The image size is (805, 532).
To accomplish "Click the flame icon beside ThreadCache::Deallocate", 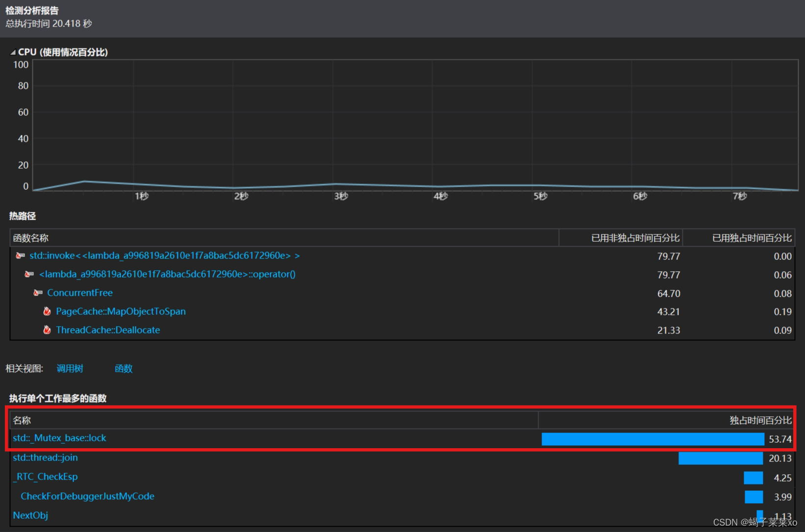I will [47, 330].
